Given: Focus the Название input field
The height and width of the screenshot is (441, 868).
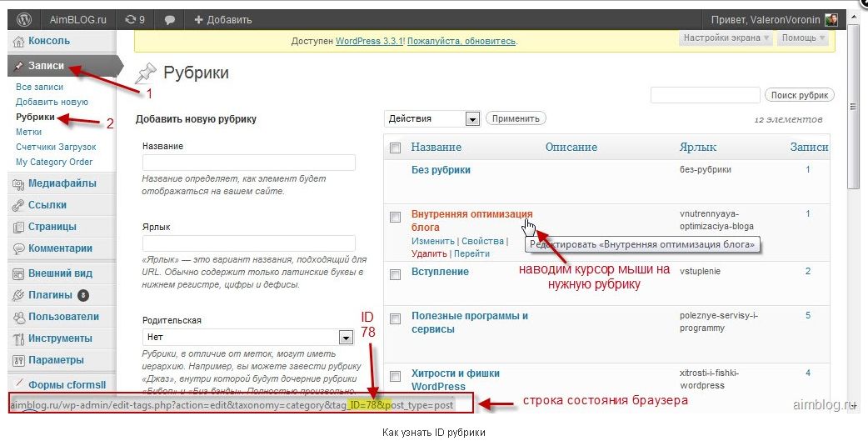Looking at the screenshot, I should click(248, 163).
